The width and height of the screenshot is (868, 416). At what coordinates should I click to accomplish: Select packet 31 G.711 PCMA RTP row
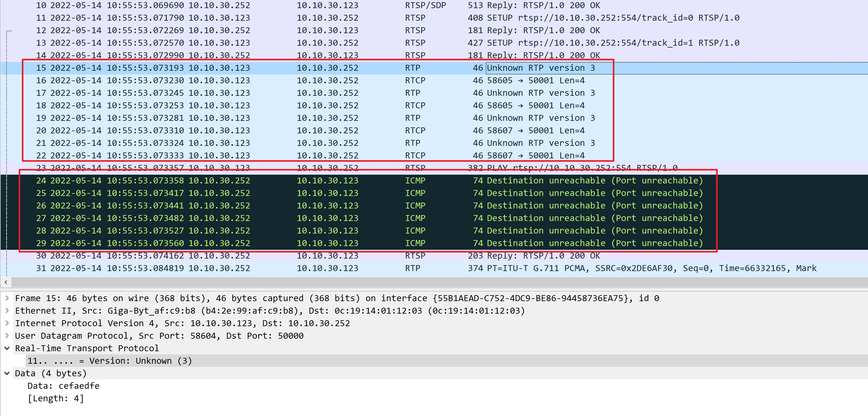coord(434,268)
